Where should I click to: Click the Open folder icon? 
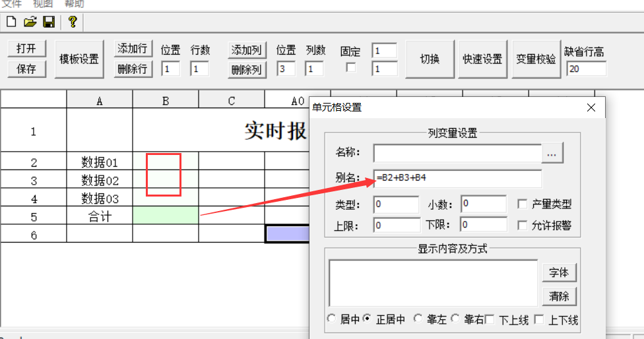click(30, 22)
